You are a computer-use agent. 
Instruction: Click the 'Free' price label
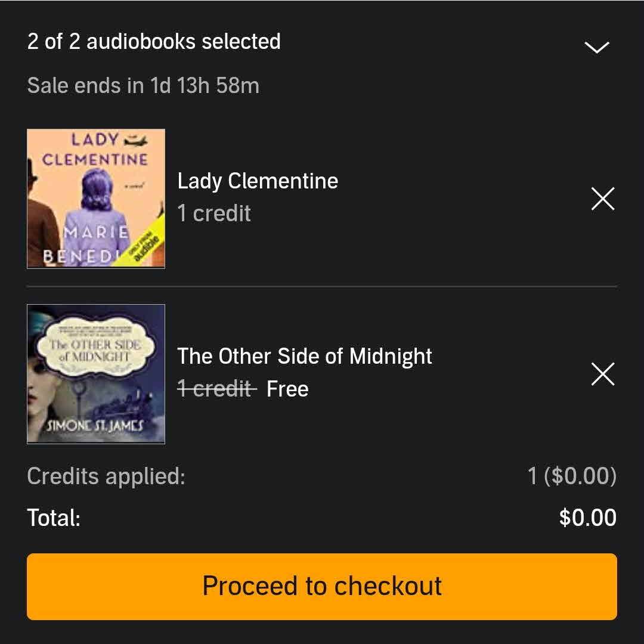287,389
